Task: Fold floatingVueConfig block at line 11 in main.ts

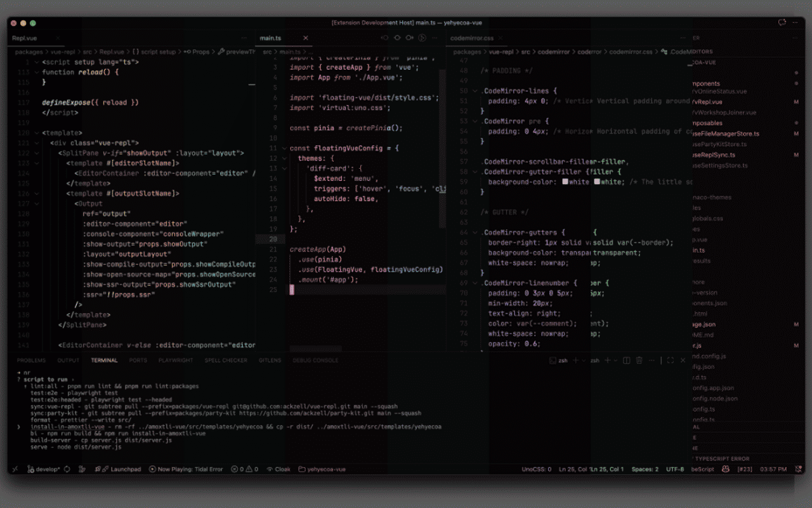Action: (x=284, y=148)
